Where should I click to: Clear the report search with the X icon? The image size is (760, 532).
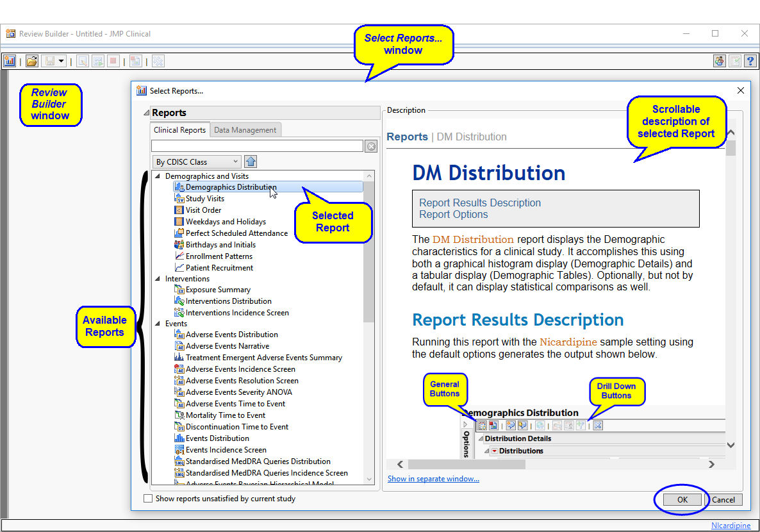pyautogui.click(x=371, y=147)
